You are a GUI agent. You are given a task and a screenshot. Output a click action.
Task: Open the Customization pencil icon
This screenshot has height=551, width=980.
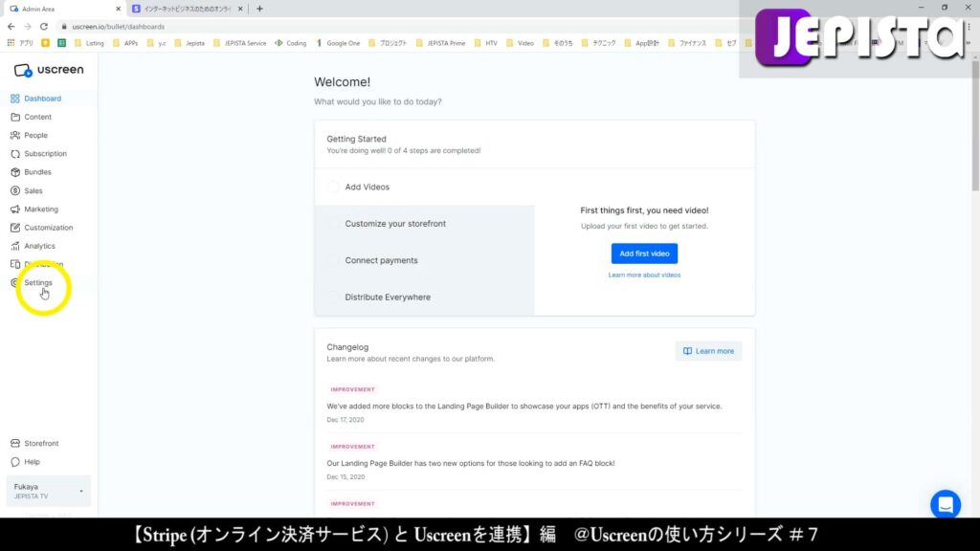(15, 228)
